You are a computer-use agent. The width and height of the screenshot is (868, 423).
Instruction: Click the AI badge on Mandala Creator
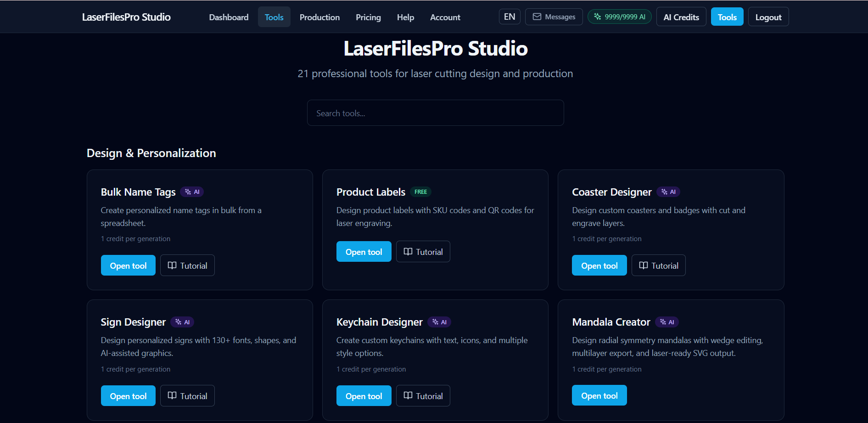tap(666, 322)
